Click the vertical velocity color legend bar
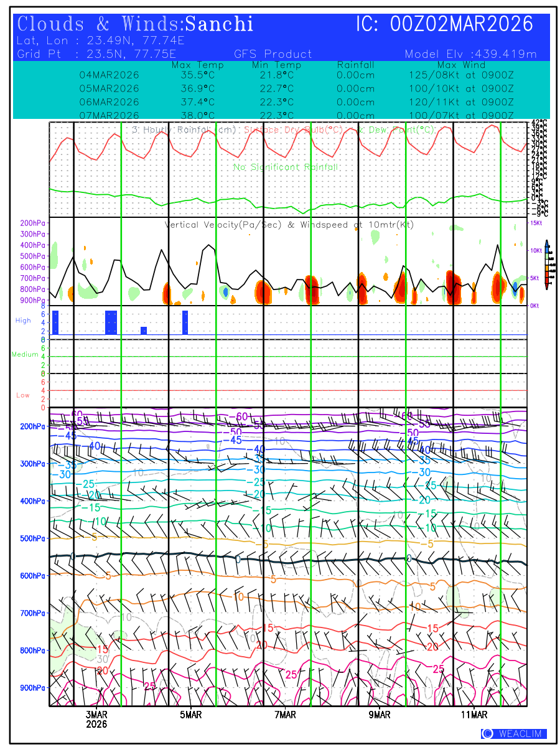 [546, 265]
